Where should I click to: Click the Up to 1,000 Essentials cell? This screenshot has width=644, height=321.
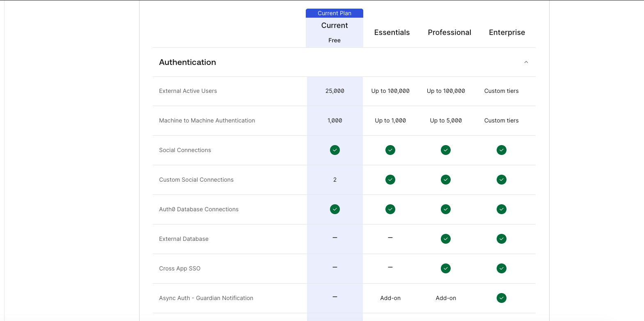(390, 120)
